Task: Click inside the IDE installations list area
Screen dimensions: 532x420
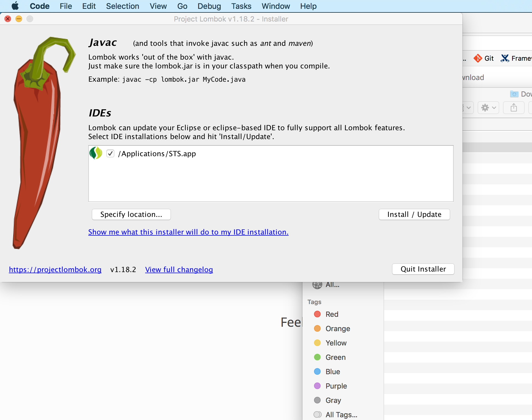Action: point(270,182)
